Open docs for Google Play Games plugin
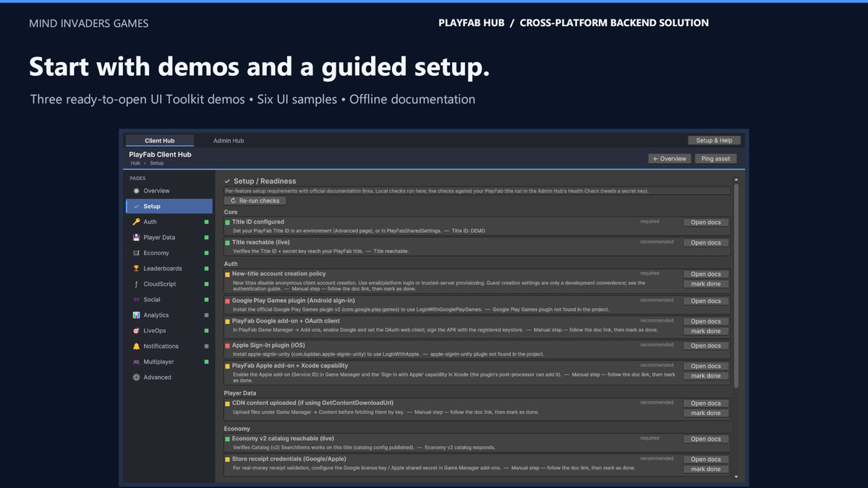This screenshot has height=488, width=868. pyautogui.click(x=706, y=301)
